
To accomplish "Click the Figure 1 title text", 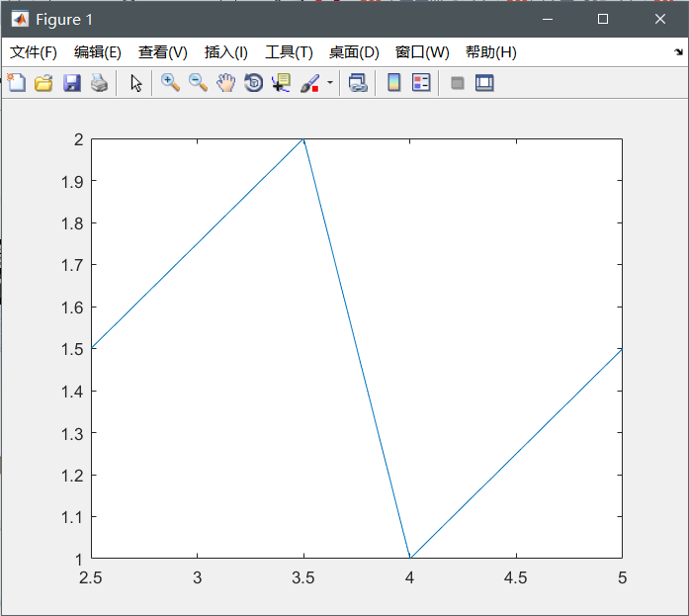I will pyautogui.click(x=64, y=20).
